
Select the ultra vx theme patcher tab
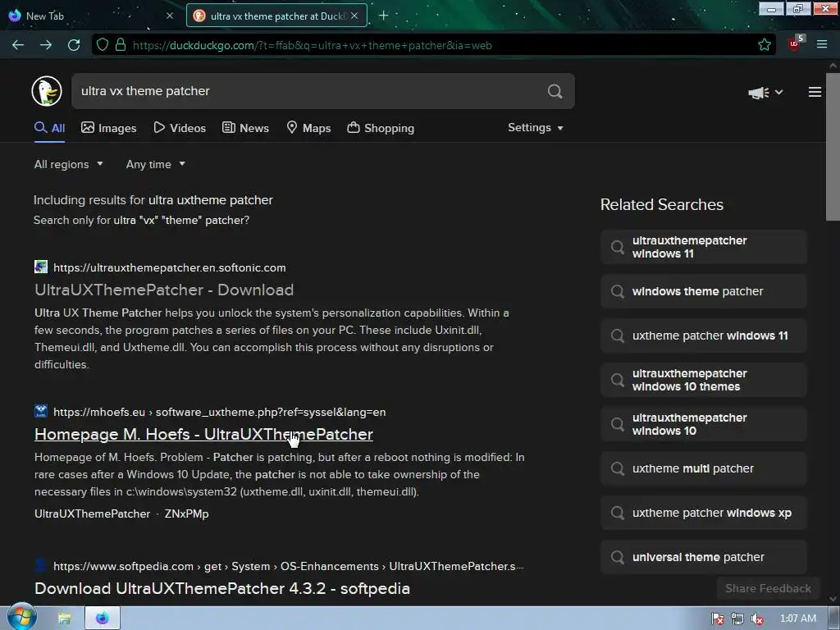[x=276, y=16]
